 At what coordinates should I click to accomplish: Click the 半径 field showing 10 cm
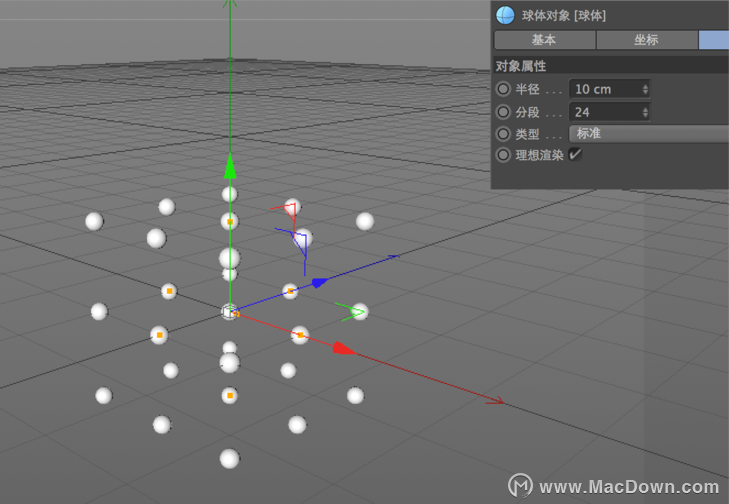click(x=610, y=89)
